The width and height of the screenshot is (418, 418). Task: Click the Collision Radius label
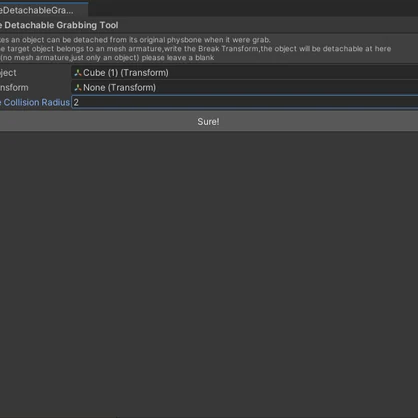click(x=35, y=102)
